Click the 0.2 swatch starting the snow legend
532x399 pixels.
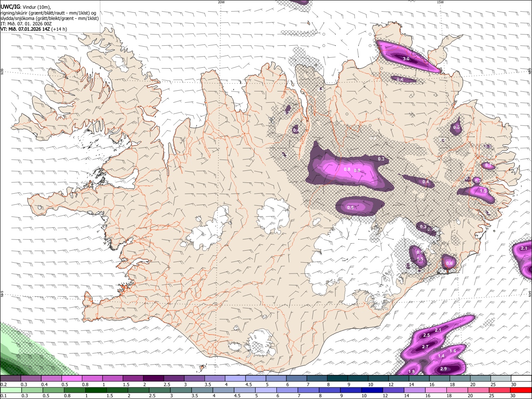pyautogui.click(x=10, y=379)
